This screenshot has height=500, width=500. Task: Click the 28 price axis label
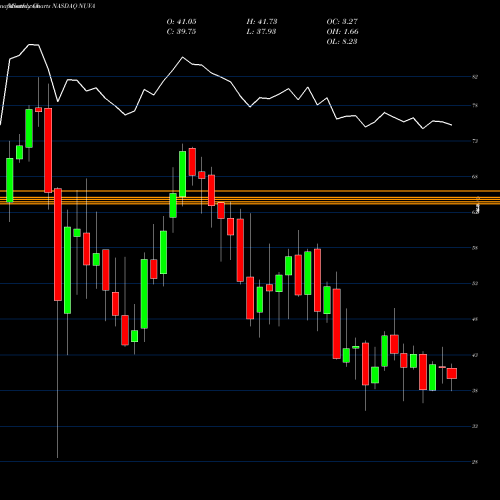tap(475, 462)
